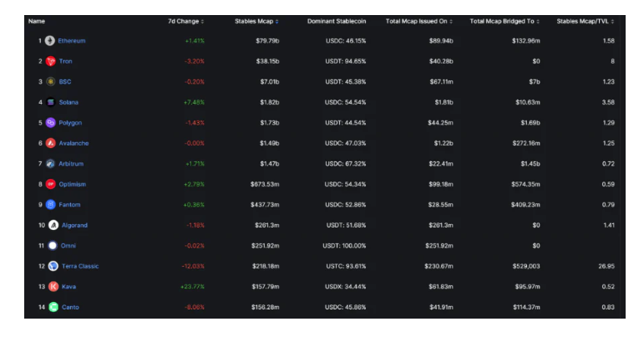Open the Kava chain link
This screenshot has height=337, width=644.
(x=68, y=287)
